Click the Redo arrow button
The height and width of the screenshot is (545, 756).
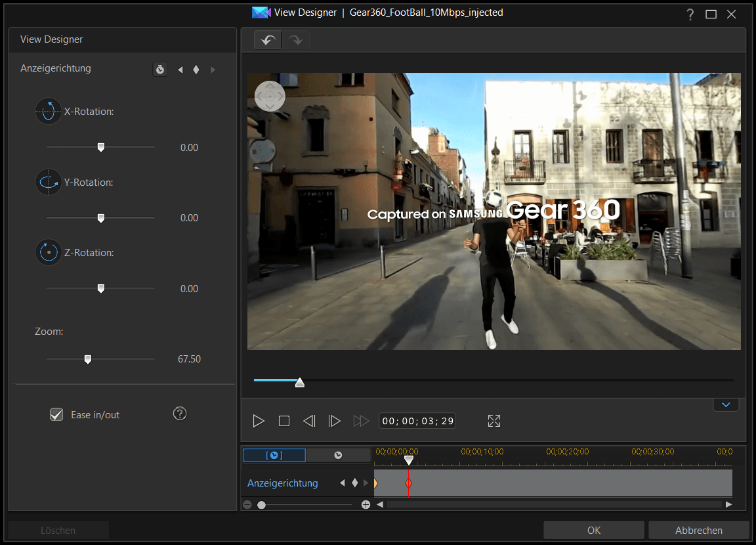[295, 40]
